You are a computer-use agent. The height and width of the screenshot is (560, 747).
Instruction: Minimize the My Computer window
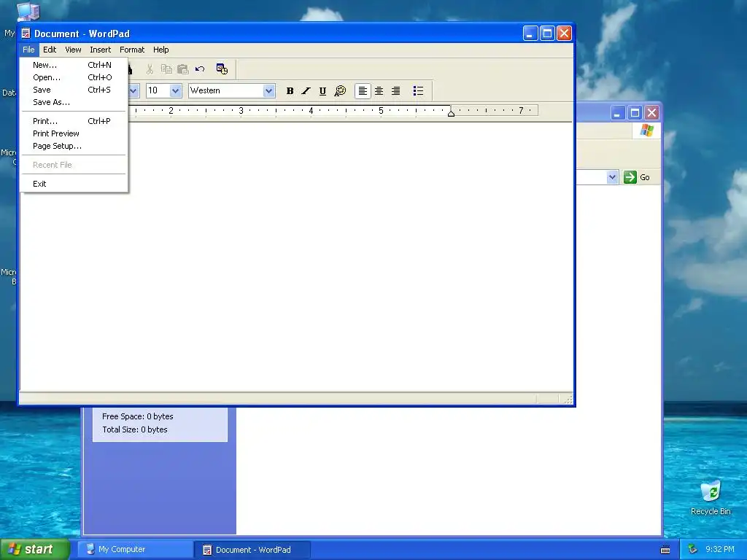coord(618,113)
